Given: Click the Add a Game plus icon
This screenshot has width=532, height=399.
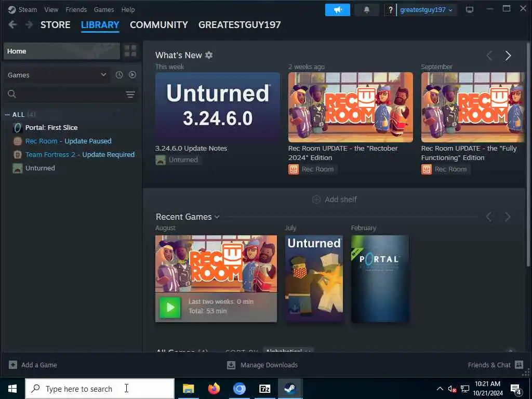Looking at the screenshot, I should (x=13, y=365).
